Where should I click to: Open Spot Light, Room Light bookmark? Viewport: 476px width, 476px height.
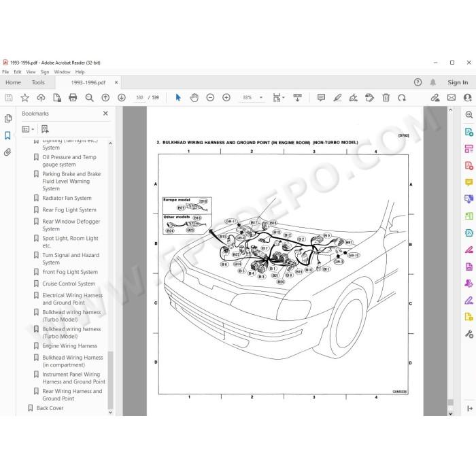(x=70, y=242)
